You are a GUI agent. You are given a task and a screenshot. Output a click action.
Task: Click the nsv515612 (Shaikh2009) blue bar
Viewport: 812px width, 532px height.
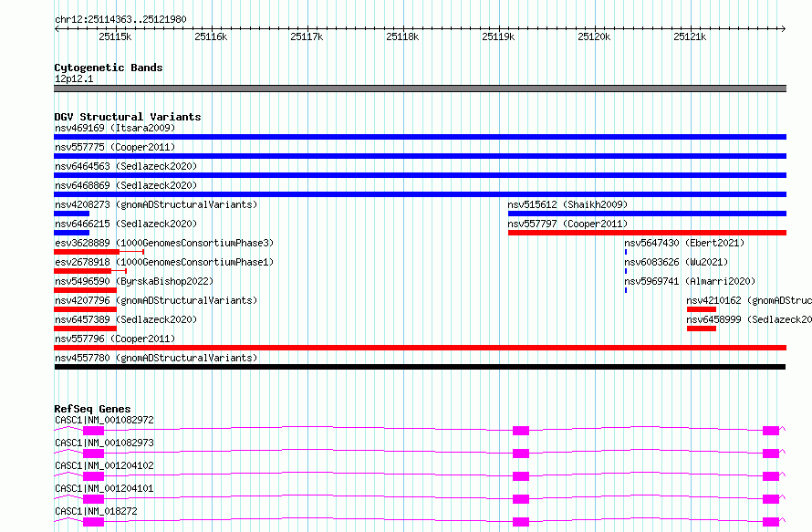click(648, 214)
